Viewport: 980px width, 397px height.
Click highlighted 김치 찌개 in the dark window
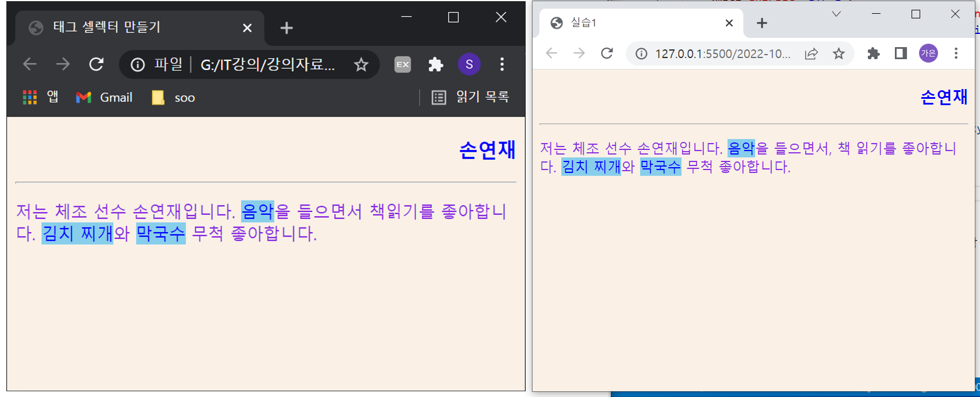pyautogui.click(x=78, y=233)
